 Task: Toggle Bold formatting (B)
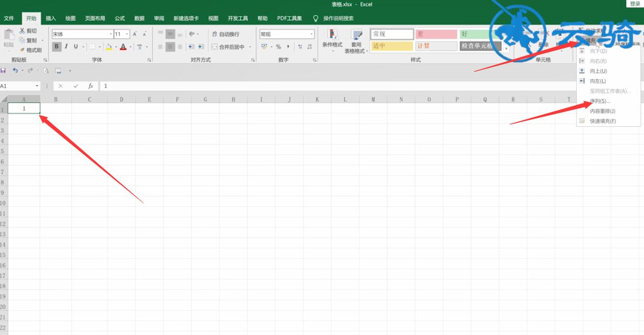[x=56, y=47]
